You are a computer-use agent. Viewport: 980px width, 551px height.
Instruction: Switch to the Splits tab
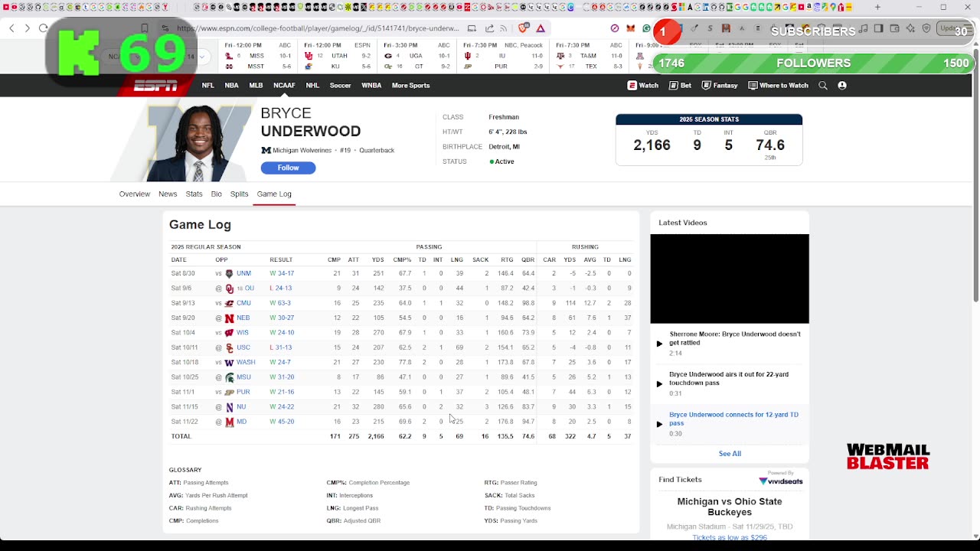239,194
